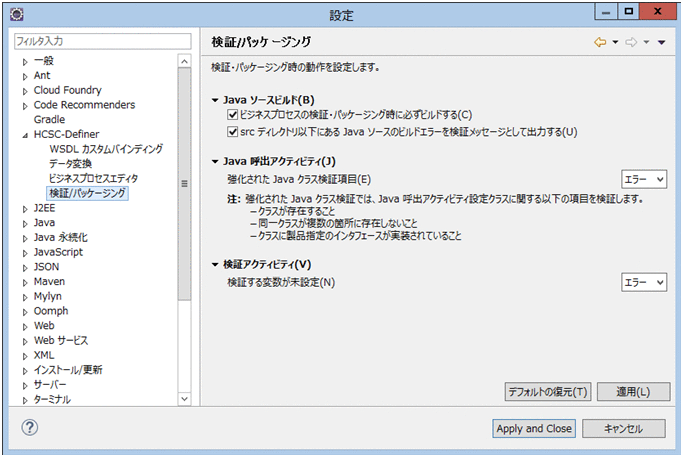Select サーバー in the preferences tree
The width and height of the screenshot is (685, 459).
click(x=50, y=385)
